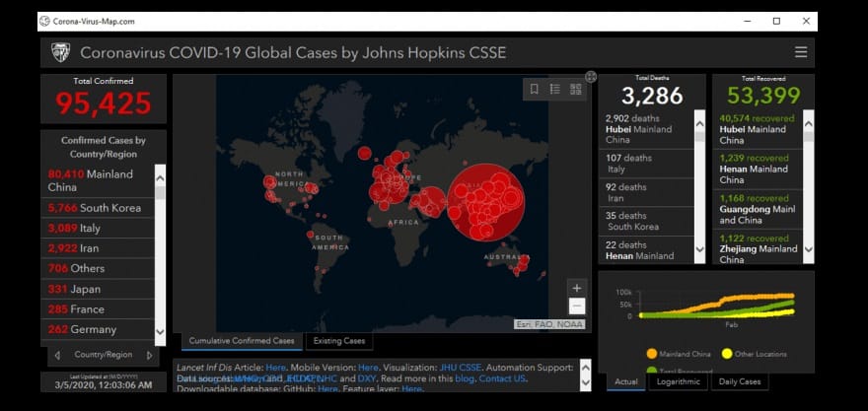
Task: Click confirmed cases list scrollbar thumb
Action: click(x=160, y=192)
